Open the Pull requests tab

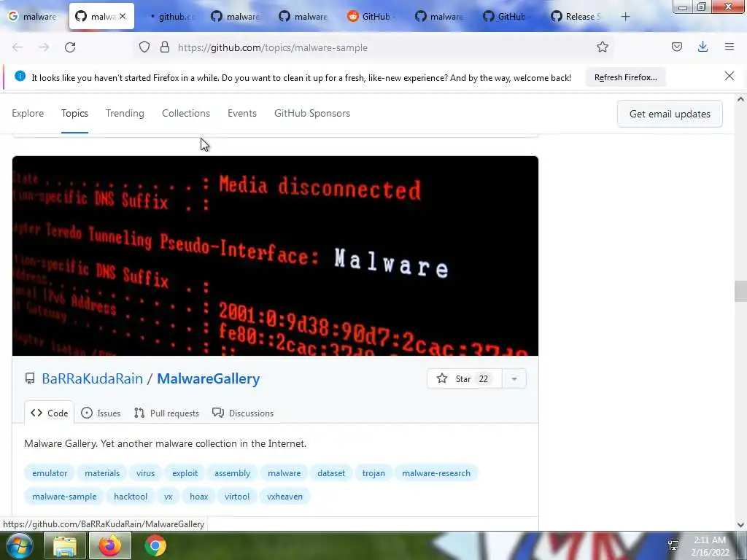coord(166,413)
